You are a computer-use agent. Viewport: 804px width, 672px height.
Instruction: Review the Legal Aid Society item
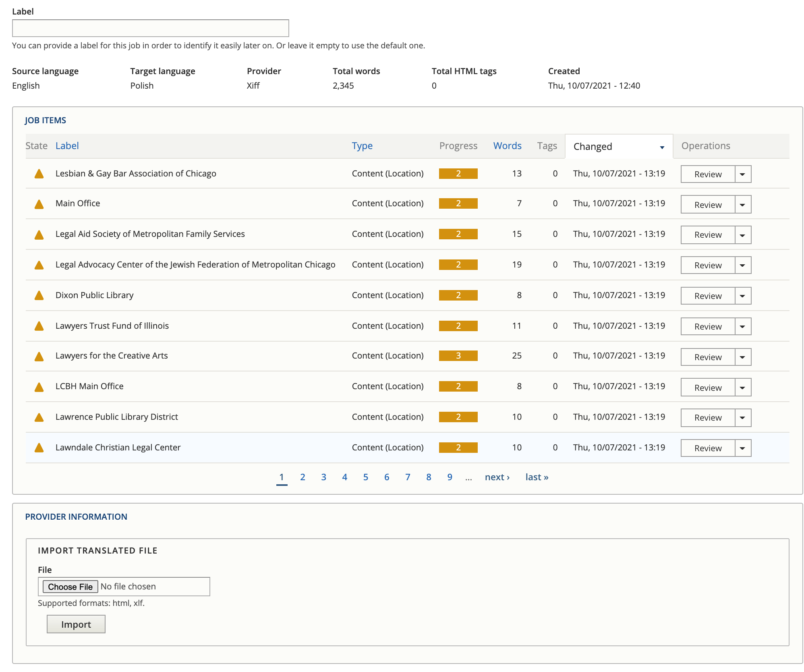[708, 235]
